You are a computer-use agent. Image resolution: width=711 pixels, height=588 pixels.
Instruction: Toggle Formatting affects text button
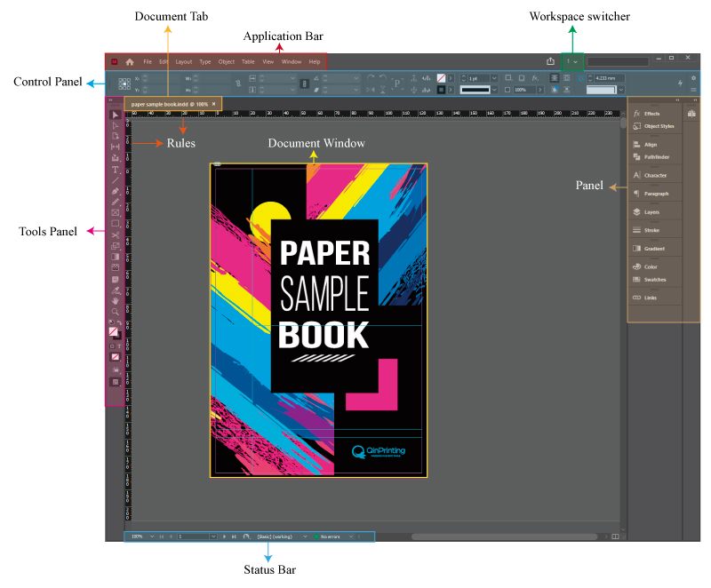click(119, 346)
